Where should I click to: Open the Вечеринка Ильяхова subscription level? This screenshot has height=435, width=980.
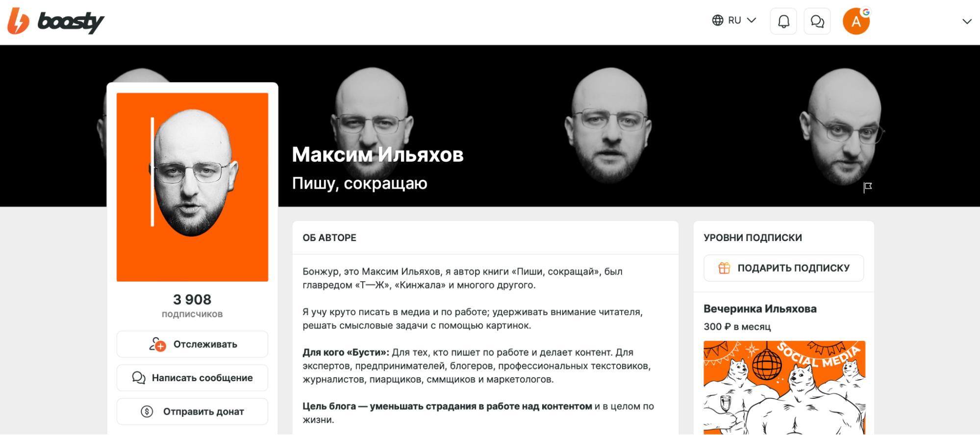click(760, 309)
